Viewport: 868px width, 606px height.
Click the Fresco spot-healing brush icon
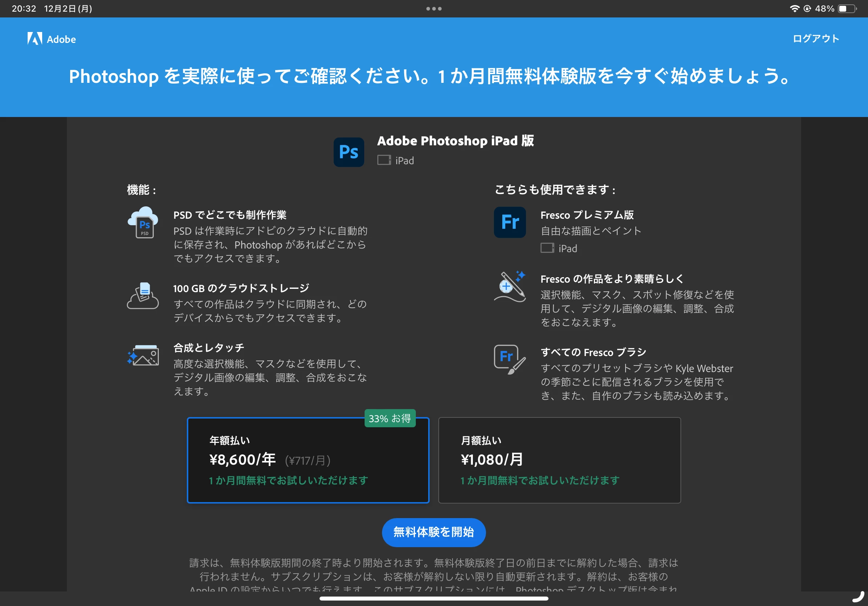coord(510,287)
